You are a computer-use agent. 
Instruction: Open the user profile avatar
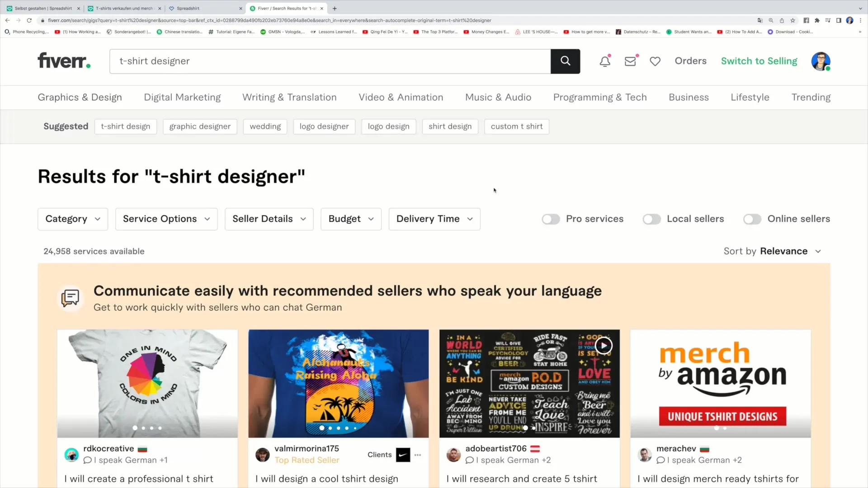tap(821, 61)
